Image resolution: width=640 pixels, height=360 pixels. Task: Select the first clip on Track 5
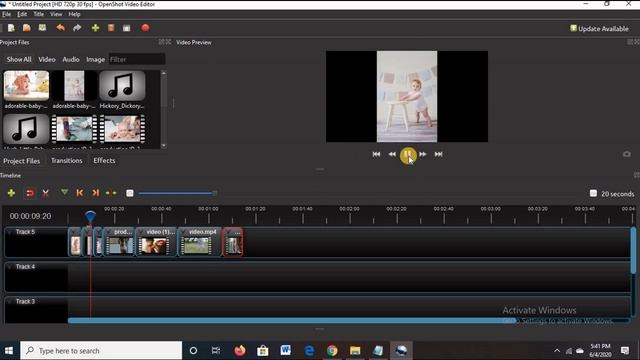75,242
